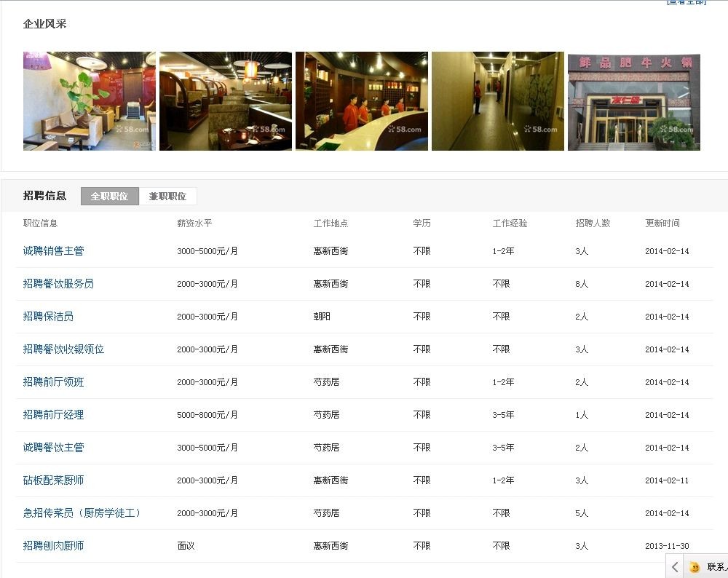The height and width of the screenshot is (578, 728).
Task: Collapse chat bar with left arrow
Action: coord(675,567)
